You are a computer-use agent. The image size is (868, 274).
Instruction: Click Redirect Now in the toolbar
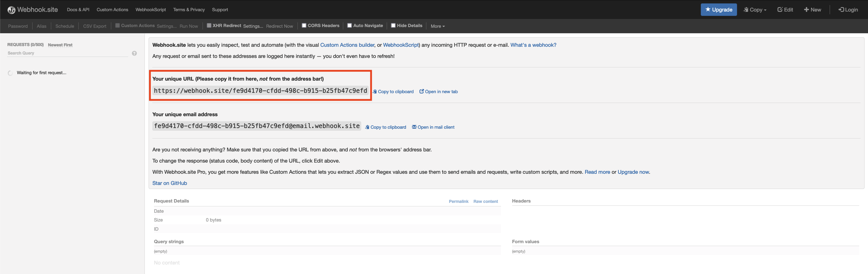(x=279, y=26)
